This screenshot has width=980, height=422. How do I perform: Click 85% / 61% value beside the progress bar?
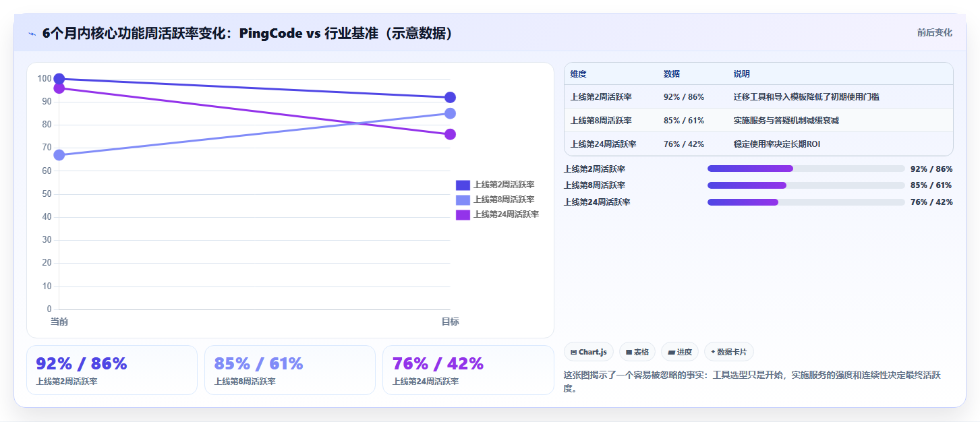pos(931,185)
